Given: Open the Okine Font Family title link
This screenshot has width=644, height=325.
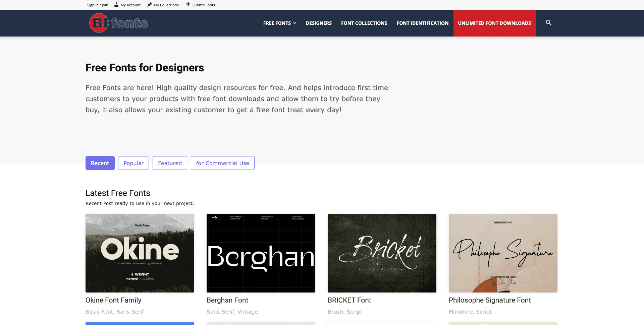Looking at the screenshot, I should [113, 300].
